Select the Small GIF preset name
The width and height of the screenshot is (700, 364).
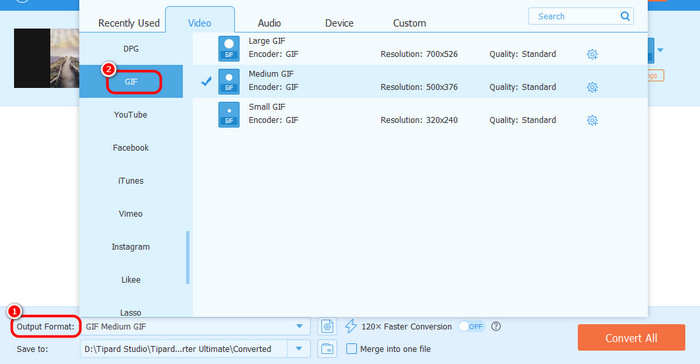coord(267,107)
